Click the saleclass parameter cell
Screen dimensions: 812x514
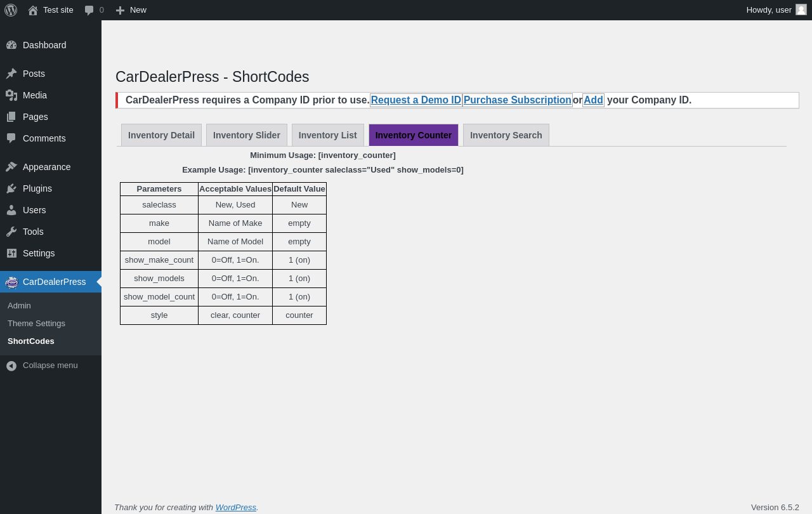[x=159, y=205]
